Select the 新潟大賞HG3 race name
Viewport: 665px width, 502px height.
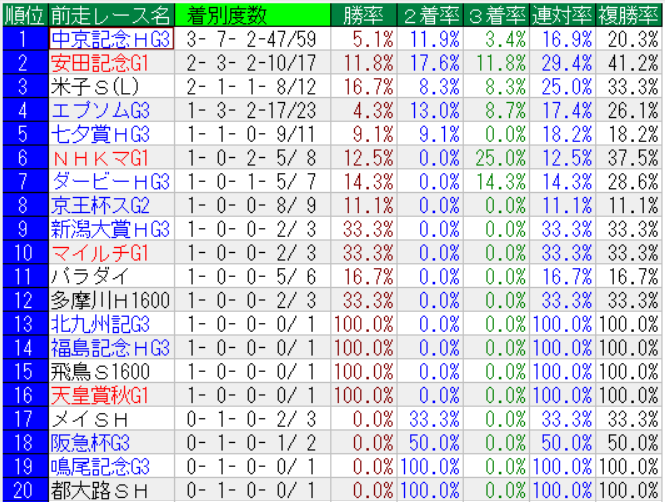(x=110, y=229)
